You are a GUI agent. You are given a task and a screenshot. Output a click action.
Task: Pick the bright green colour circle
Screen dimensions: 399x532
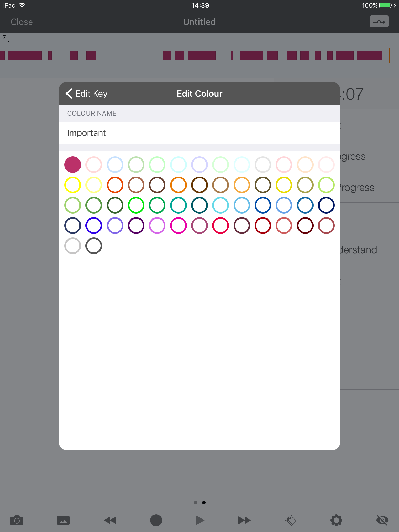click(136, 205)
